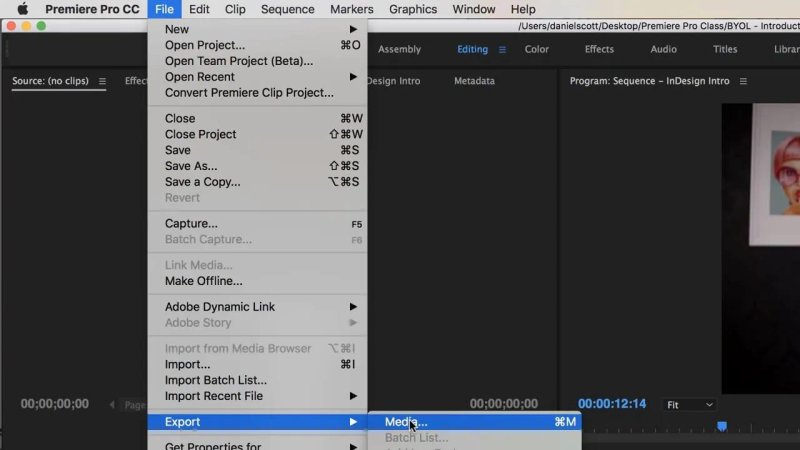Click the blue playhead in Program monitor

(722, 426)
